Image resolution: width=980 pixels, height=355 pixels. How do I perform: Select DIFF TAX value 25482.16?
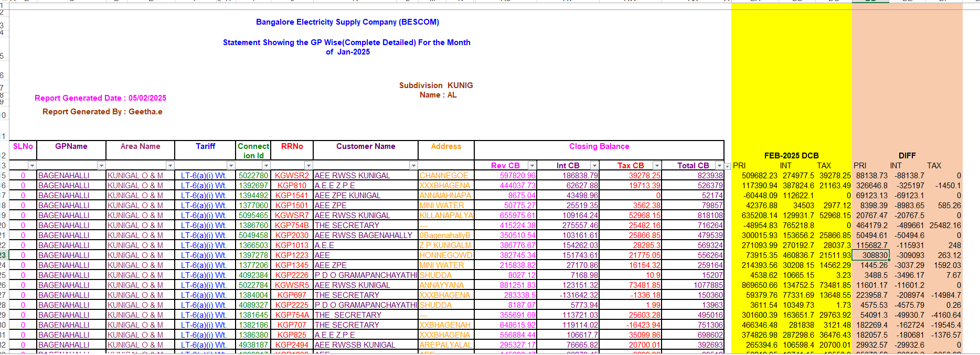pyautogui.click(x=945, y=225)
